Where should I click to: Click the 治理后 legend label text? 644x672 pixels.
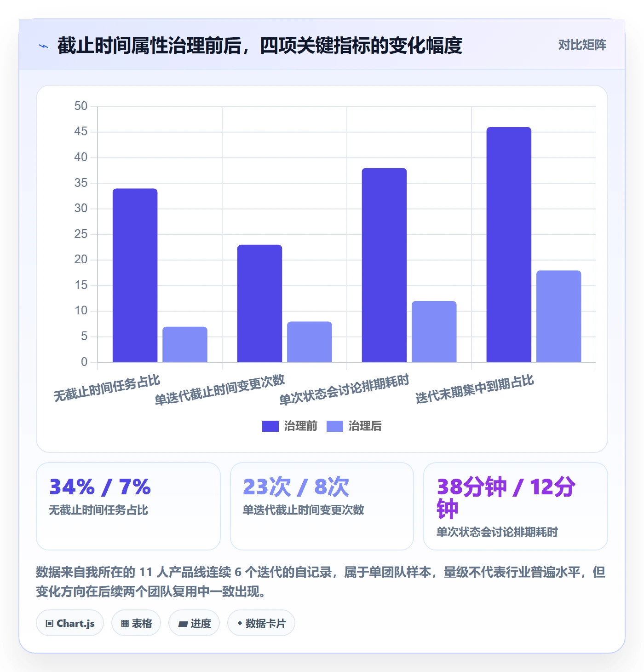tap(365, 426)
